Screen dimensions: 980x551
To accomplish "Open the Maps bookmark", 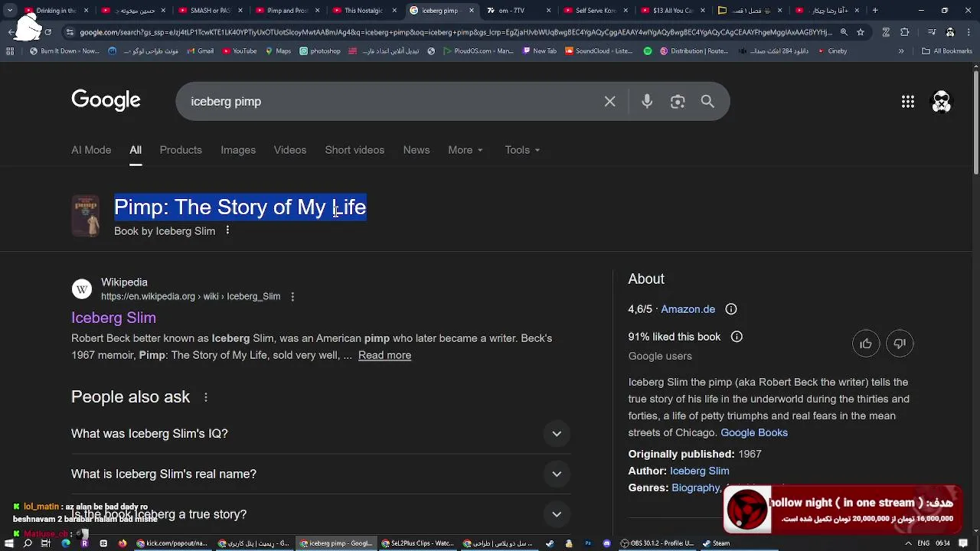I will [x=278, y=51].
